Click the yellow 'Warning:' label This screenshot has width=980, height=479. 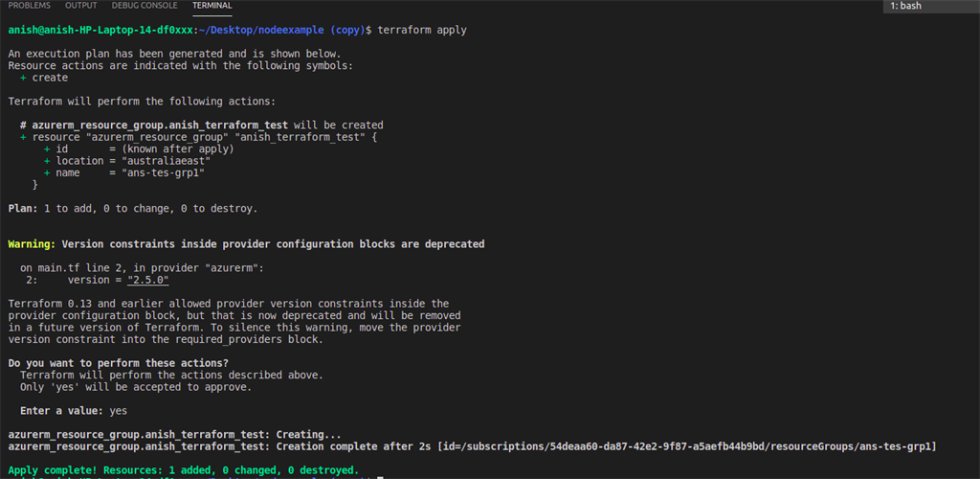pyautogui.click(x=32, y=244)
